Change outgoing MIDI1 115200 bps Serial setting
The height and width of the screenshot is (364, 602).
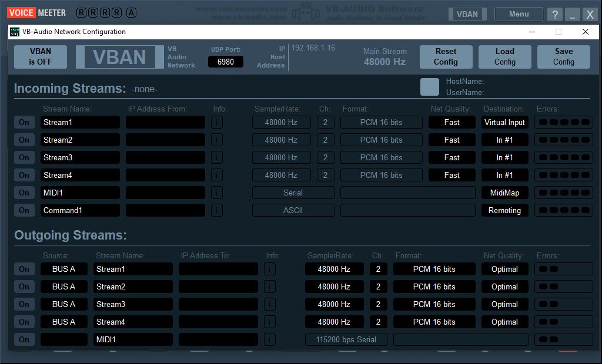(346, 340)
